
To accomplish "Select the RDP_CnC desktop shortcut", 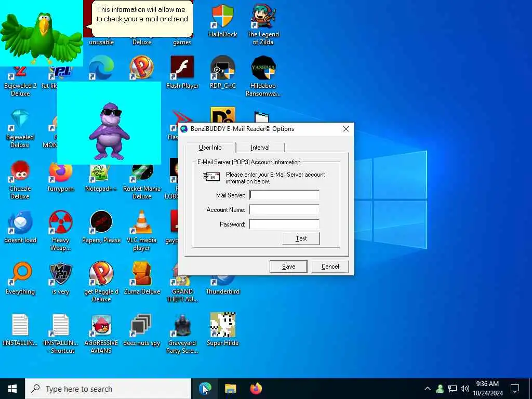I will coord(222,72).
